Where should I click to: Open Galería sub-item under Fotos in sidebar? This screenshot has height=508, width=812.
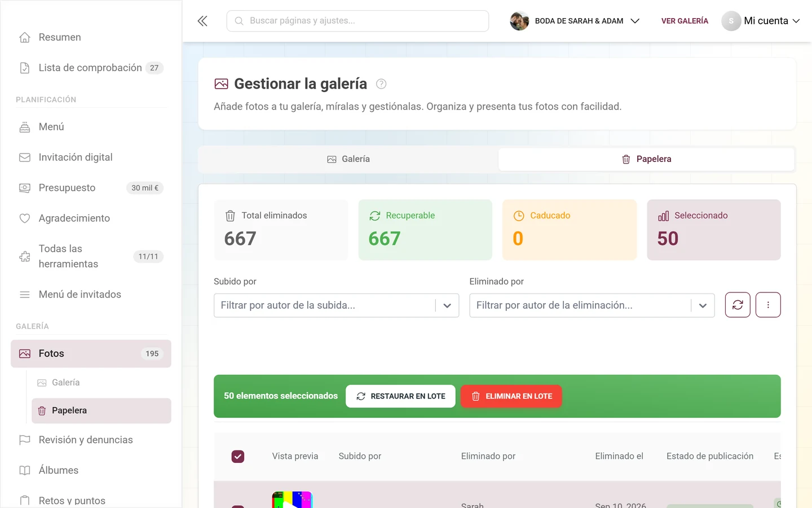[x=101, y=383]
